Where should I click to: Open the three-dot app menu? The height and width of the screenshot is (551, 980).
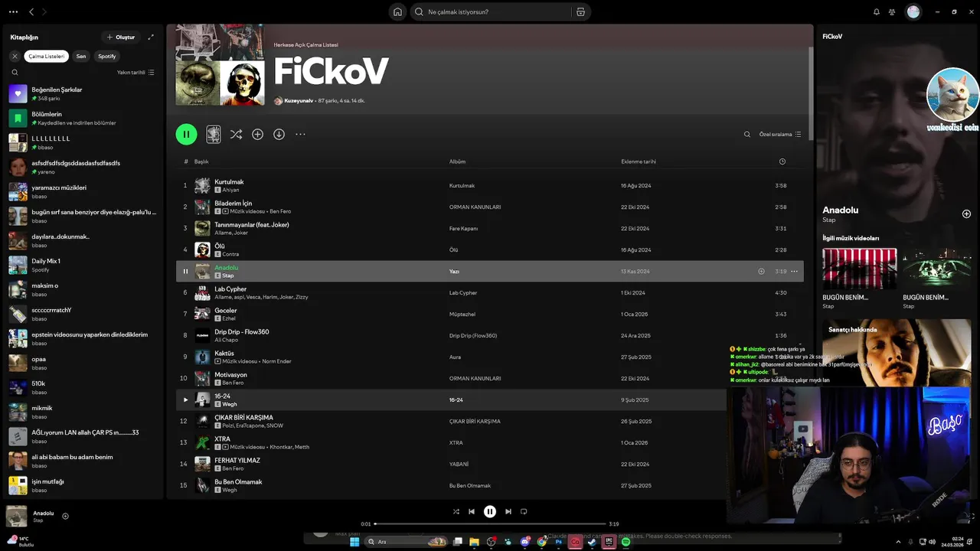[x=13, y=11]
